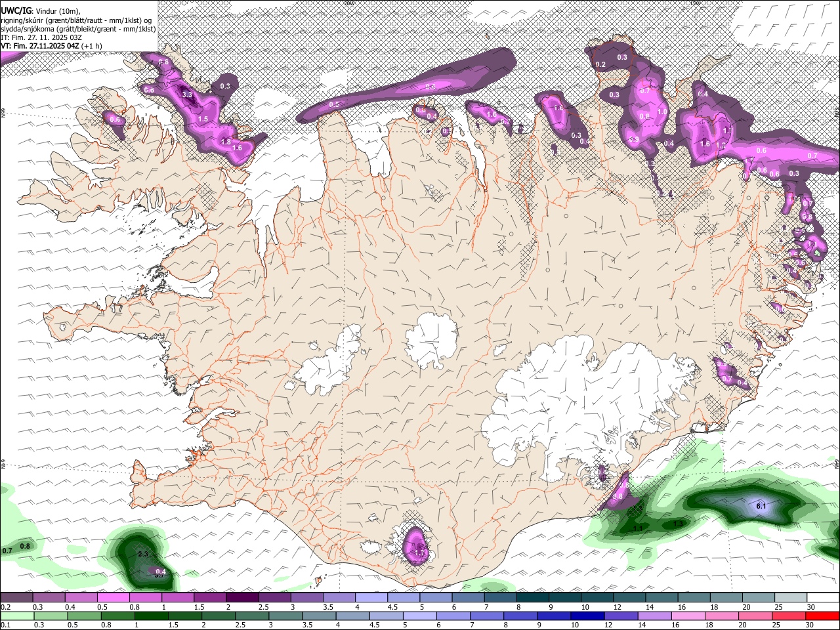Image resolution: width=840 pixels, height=630 pixels.
Task: Click the light violet rain swatch between 14 and 16
Action: pyautogui.click(x=654, y=616)
